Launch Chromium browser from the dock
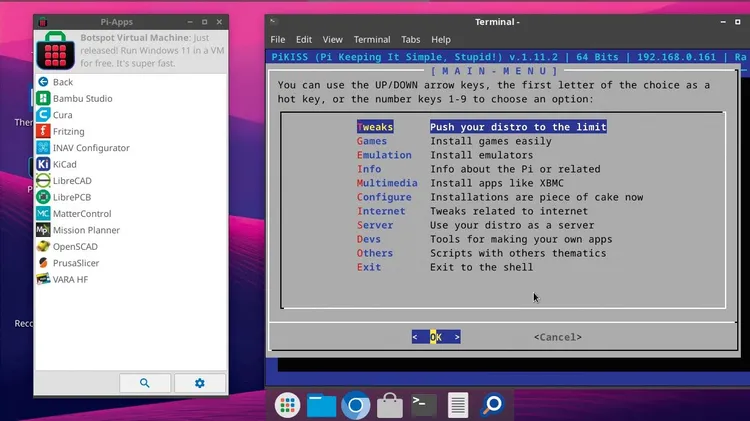The image size is (750, 421). coord(355,405)
